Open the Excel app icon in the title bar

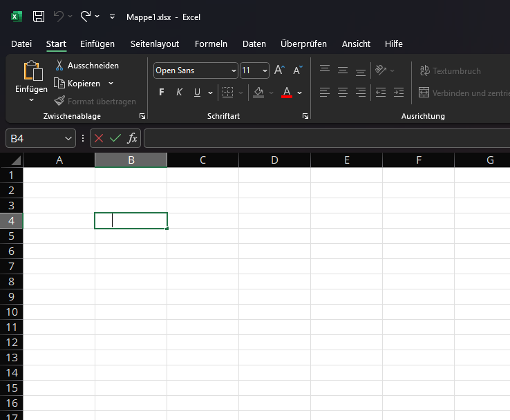[x=17, y=17]
